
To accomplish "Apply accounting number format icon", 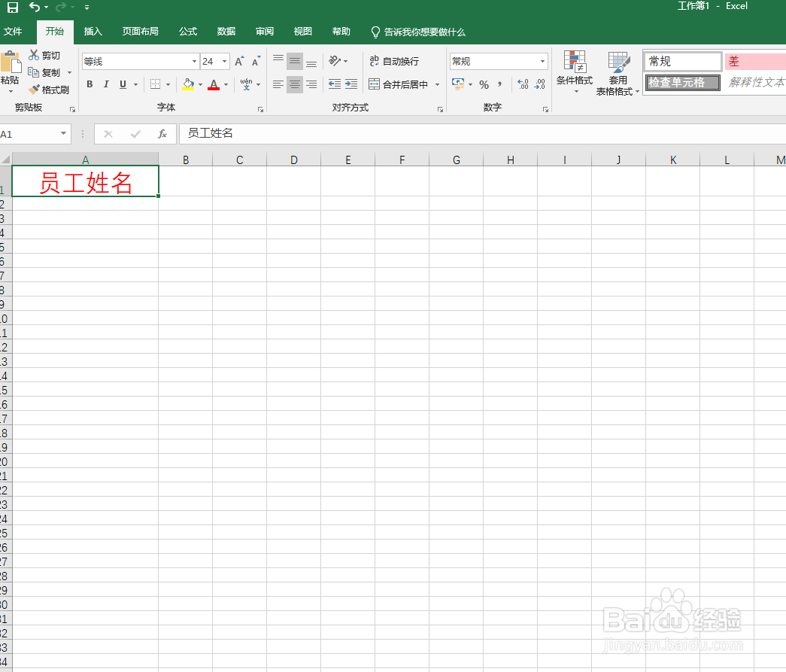I will click(x=458, y=84).
